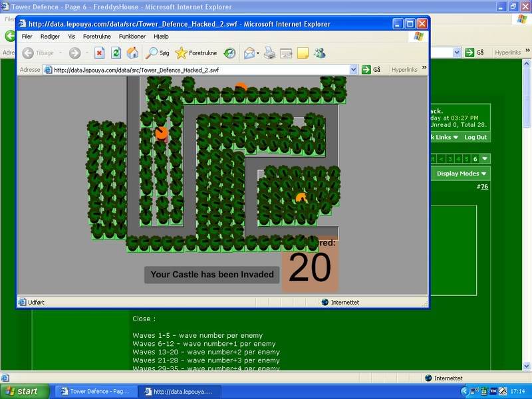Click the yellow note Discuss icon
This screenshot has height=399, width=532.
[x=303, y=53]
